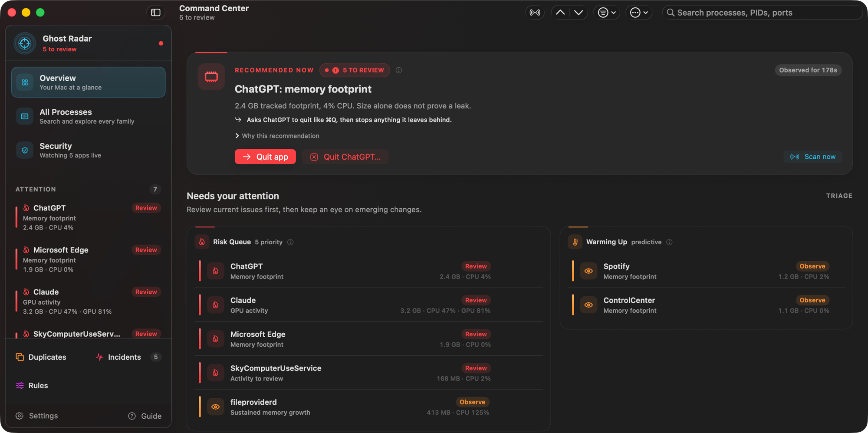Click the All Processes list icon
This screenshot has width=868, height=433.
point(25,116)
